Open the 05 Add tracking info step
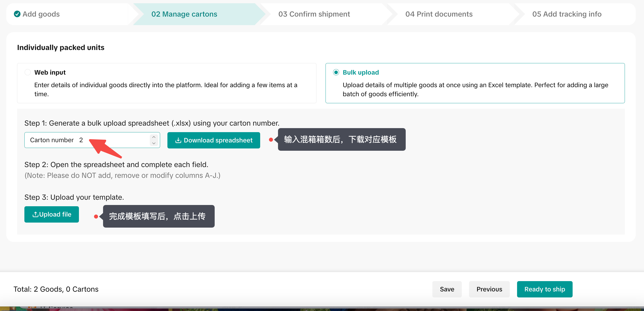The width and height of the screenshot is (644, 311). (567, 14)
